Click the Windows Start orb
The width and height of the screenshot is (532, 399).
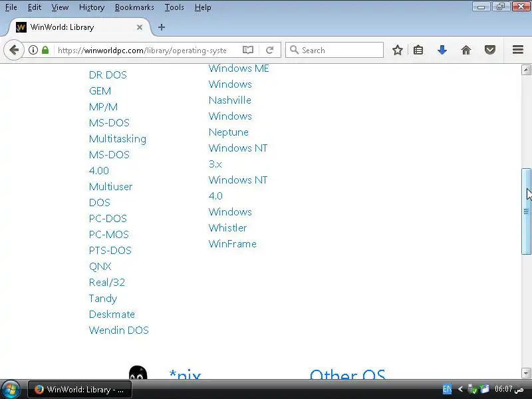(10, 389)
